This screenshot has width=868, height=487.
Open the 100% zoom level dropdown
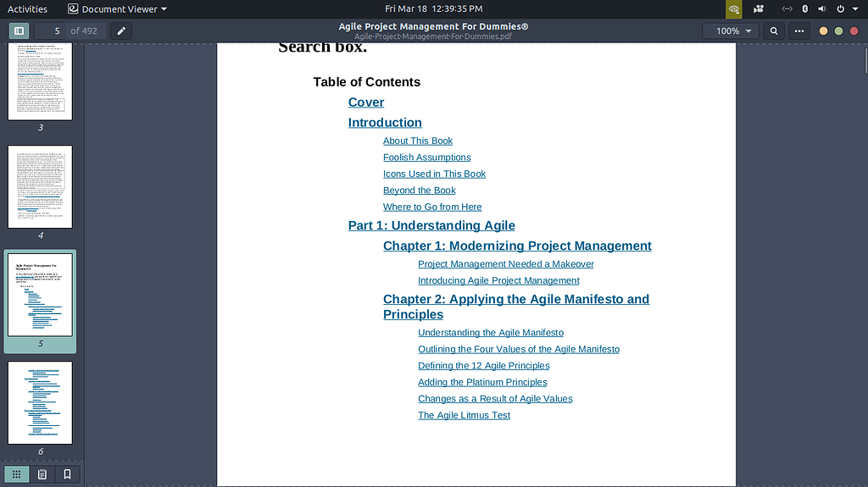(733, 31)
